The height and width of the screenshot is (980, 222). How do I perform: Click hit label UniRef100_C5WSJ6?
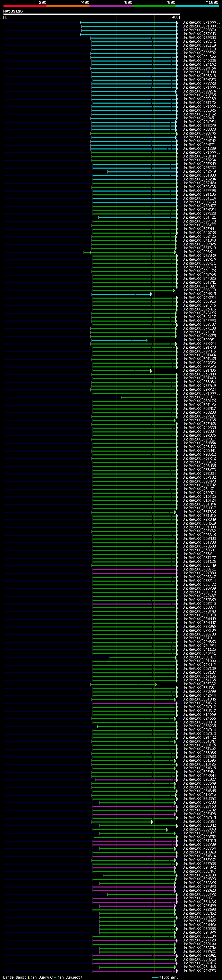(199, 703)
